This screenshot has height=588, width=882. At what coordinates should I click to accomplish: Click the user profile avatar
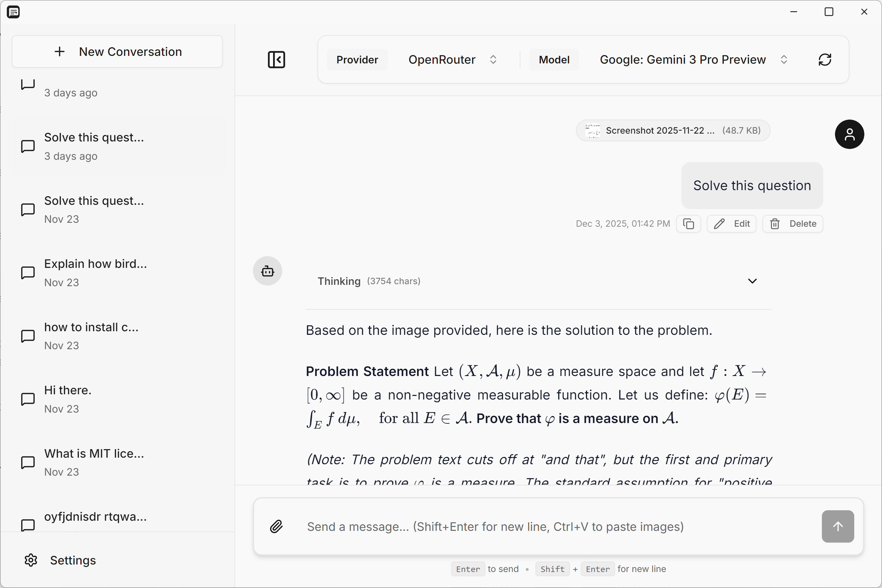[x=850, y=134]
